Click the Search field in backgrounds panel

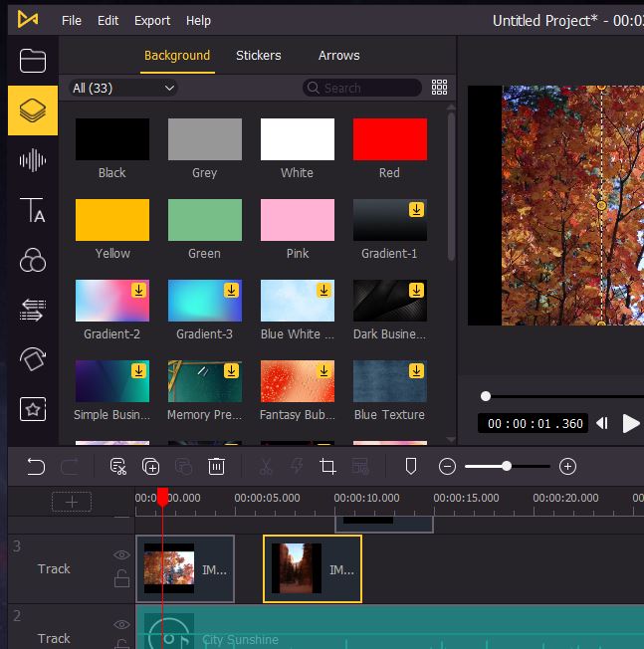pyautogui.click(x=363, y=88)
